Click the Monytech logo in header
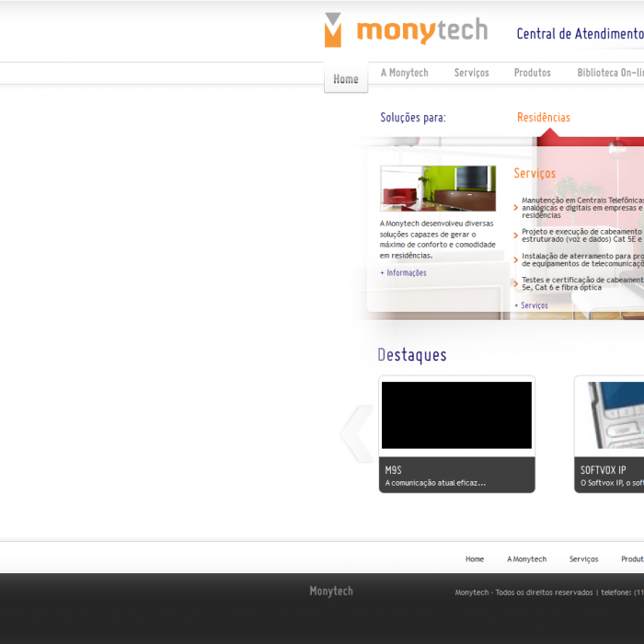The image size is (644, 644). (x=406, y=30)
